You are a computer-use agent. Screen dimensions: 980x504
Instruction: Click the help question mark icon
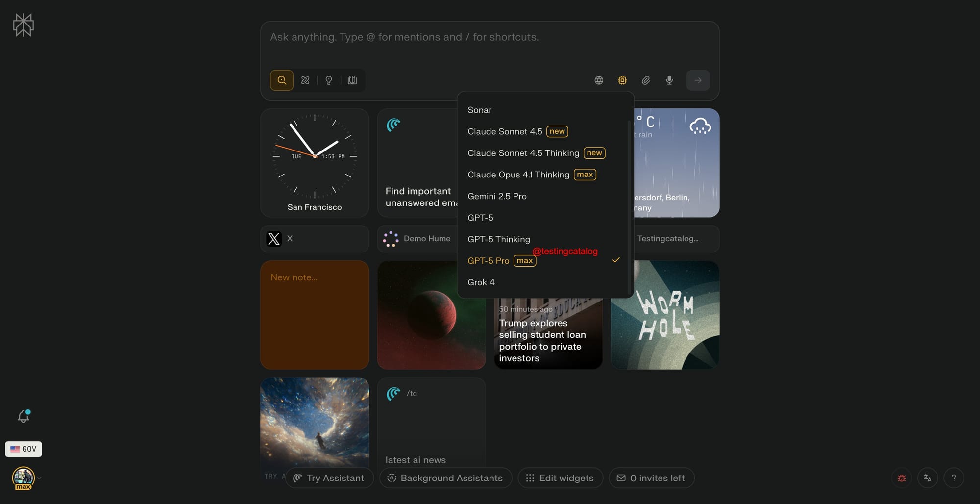[954, 478]
